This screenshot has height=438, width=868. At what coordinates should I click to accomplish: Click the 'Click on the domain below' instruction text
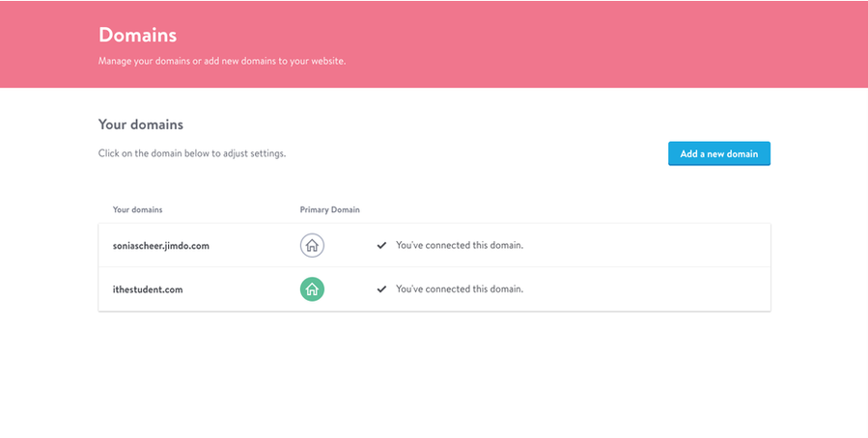tap(192, 153)
